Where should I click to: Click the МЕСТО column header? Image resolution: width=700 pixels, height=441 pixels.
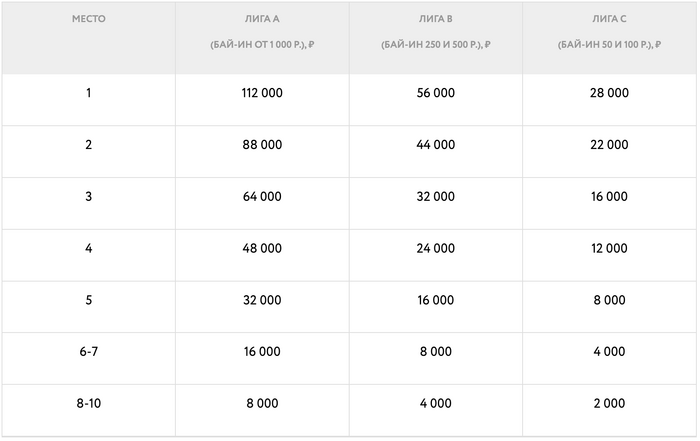[89, 19]
